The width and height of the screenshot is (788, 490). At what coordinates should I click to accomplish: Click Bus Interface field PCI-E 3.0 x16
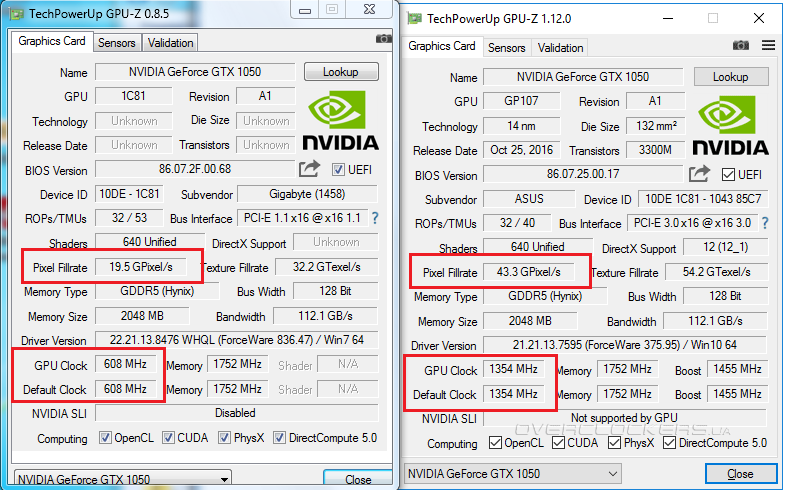tap(693, 223)
